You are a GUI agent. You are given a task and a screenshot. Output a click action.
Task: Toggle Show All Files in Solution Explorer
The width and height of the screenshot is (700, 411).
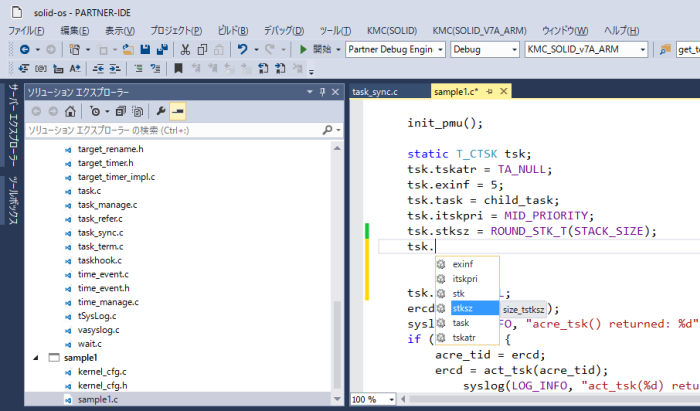[136, 111]
